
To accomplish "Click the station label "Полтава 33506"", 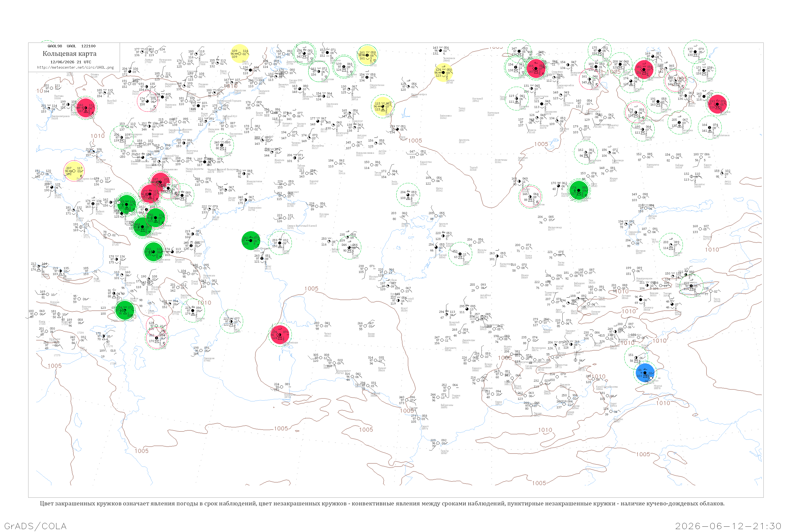I will coord(59,97).
